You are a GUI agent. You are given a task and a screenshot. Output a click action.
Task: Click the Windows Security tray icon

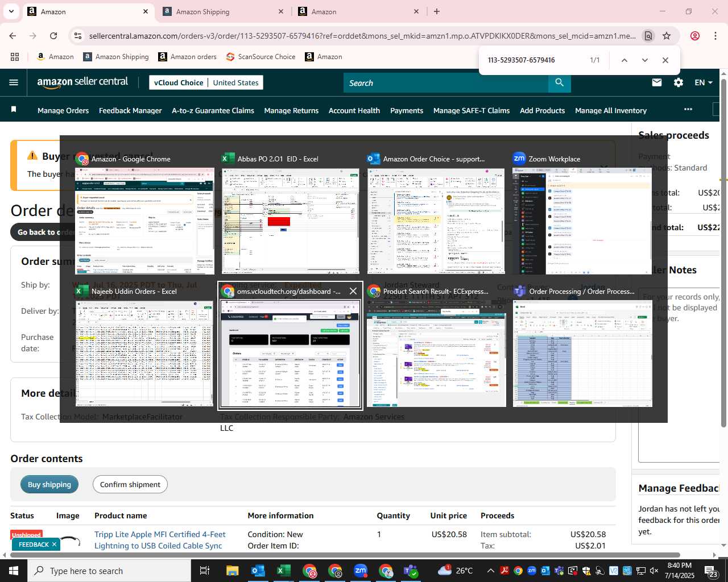[x=586, y=571]
